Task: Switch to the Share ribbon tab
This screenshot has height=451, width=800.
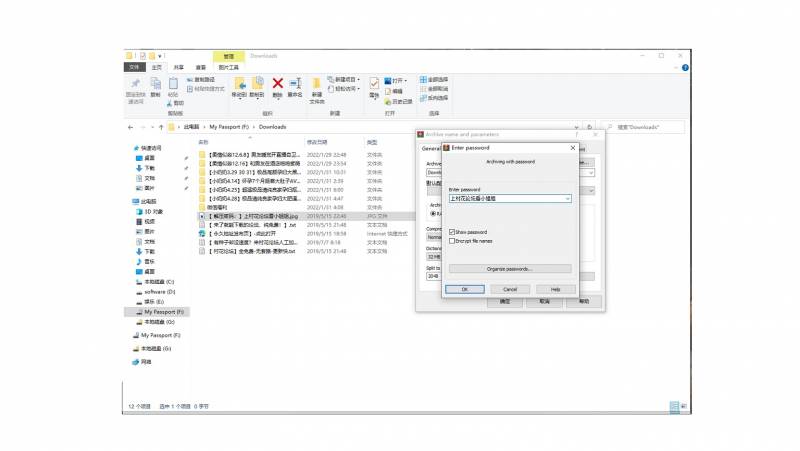Action: click(178, 67)
